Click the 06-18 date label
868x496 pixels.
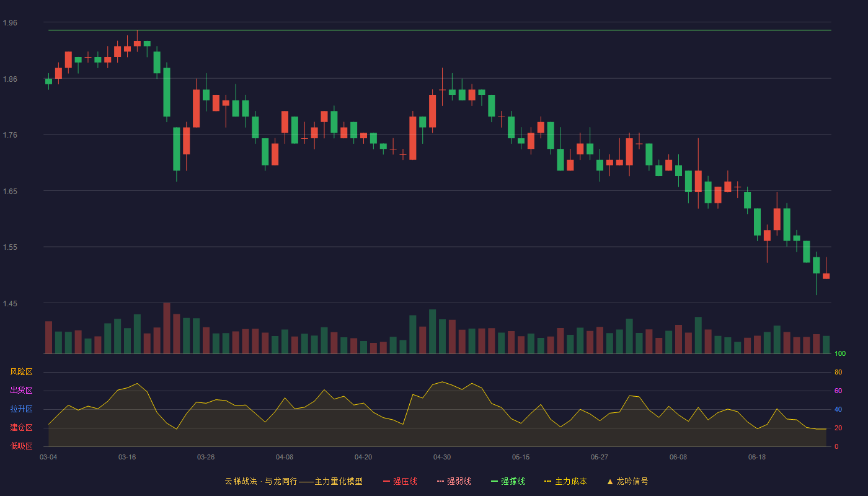(x=757, y=457)
